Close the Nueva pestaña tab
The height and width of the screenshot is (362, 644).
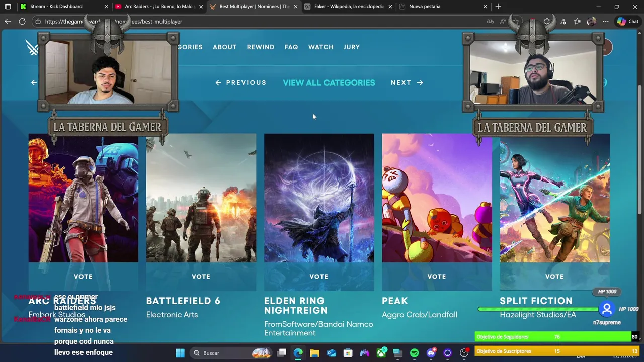tap(485, 7)
